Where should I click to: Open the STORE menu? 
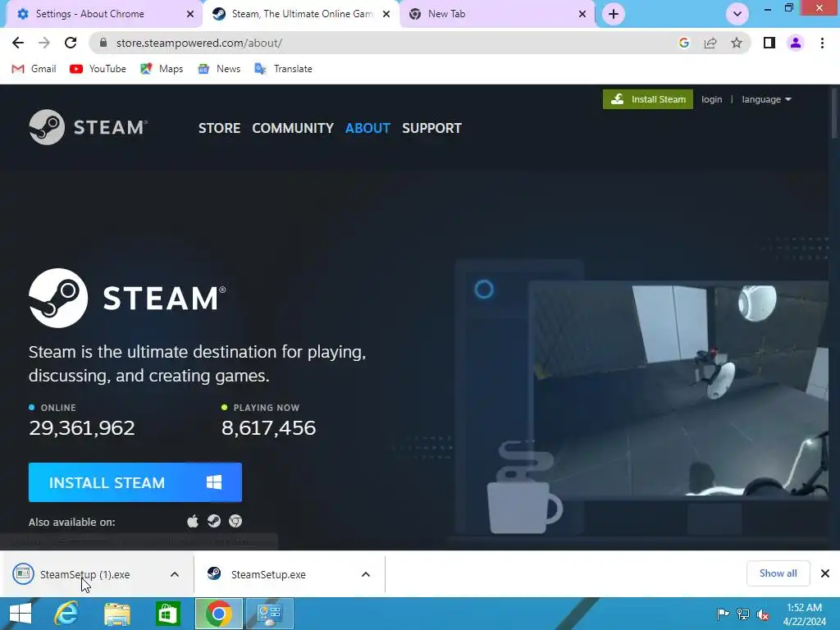pos(219,128)
